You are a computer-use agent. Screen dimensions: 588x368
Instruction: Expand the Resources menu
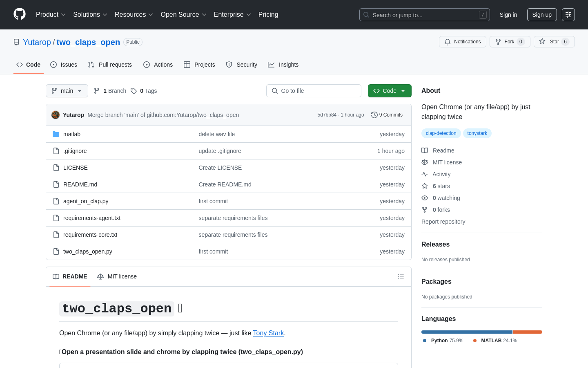[x=134, y=15]
